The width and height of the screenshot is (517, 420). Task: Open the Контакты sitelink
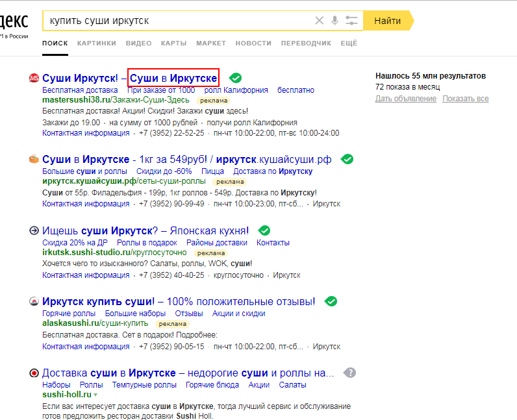273,243
